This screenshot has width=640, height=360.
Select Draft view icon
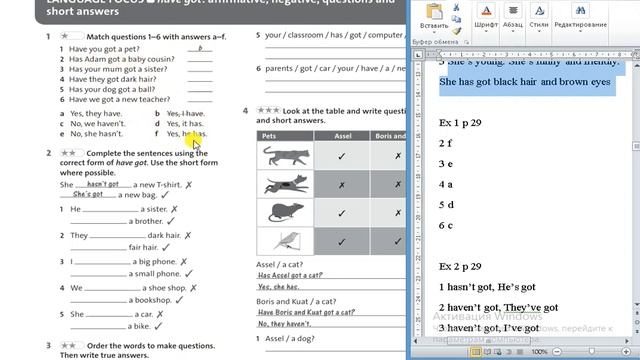pyautogui.click(x=520, y=351)
